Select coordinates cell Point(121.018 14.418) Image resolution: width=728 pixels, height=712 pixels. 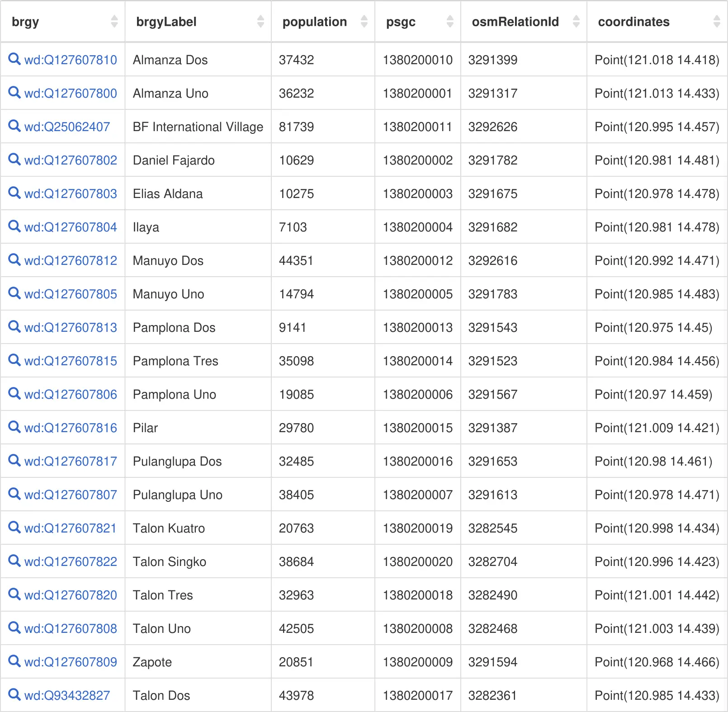point(657,60)
